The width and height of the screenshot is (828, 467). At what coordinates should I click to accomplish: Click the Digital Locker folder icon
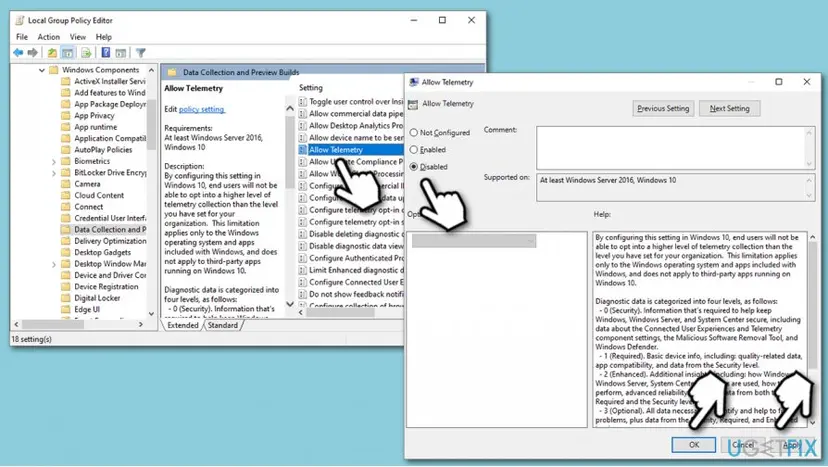tap(65, 298)
